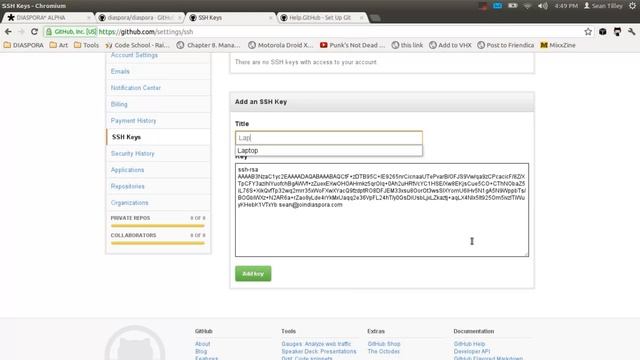Open the Gauges footer link

tap(316, 344)
